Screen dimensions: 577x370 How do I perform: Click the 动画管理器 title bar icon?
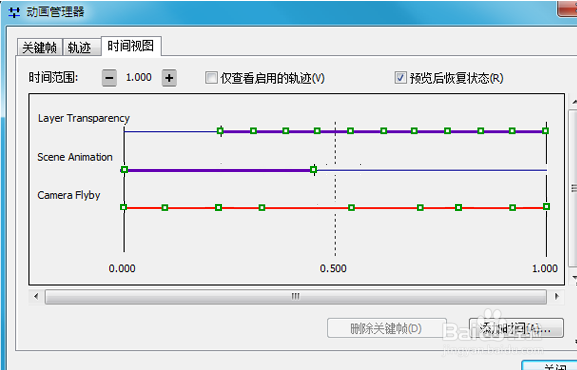14,13
